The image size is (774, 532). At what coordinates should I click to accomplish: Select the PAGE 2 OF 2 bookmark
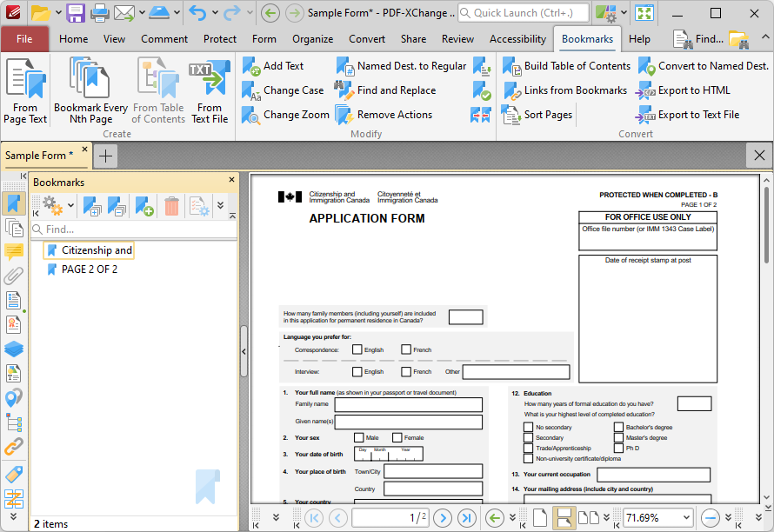tap(82, 269)
